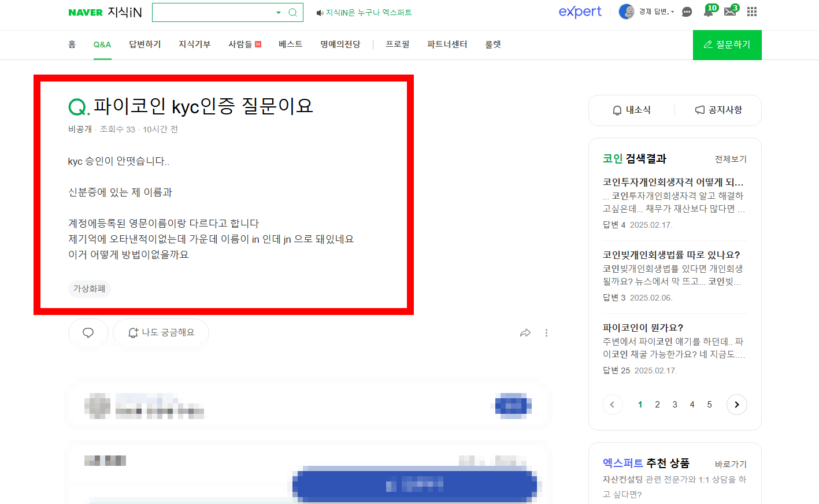The height and width of the screenshot is (504, 819).
Task: Click the 가상화폐 tag
Action: (x=90, y=288)
